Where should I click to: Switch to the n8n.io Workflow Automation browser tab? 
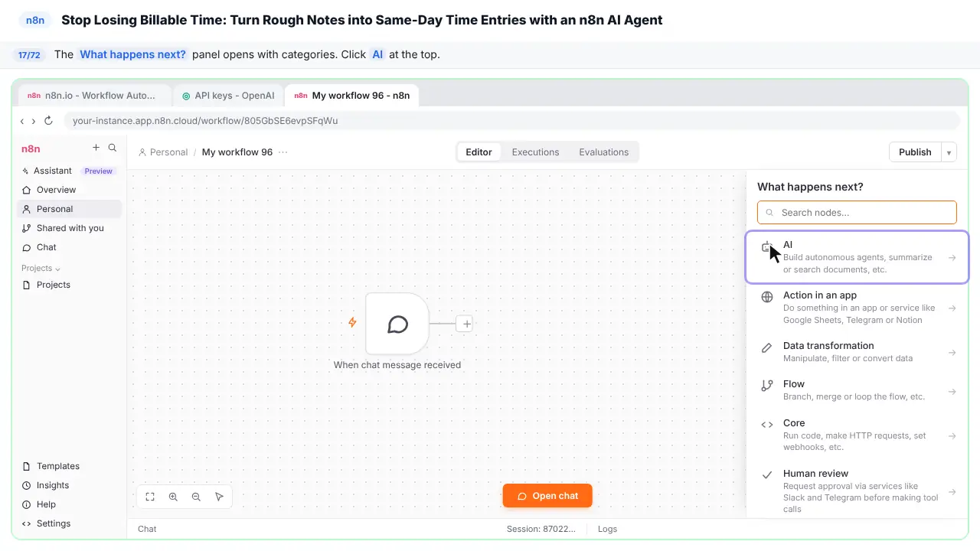click(94, 96)
